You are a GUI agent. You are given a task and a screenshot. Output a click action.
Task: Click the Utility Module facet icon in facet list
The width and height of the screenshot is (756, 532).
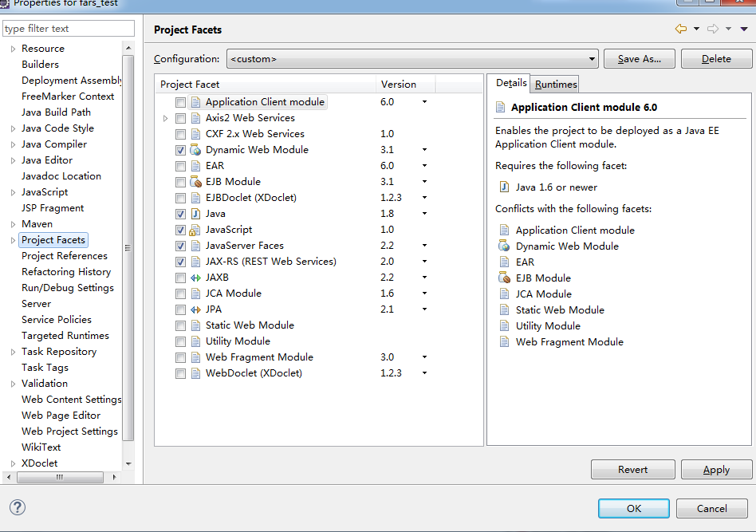195,341
